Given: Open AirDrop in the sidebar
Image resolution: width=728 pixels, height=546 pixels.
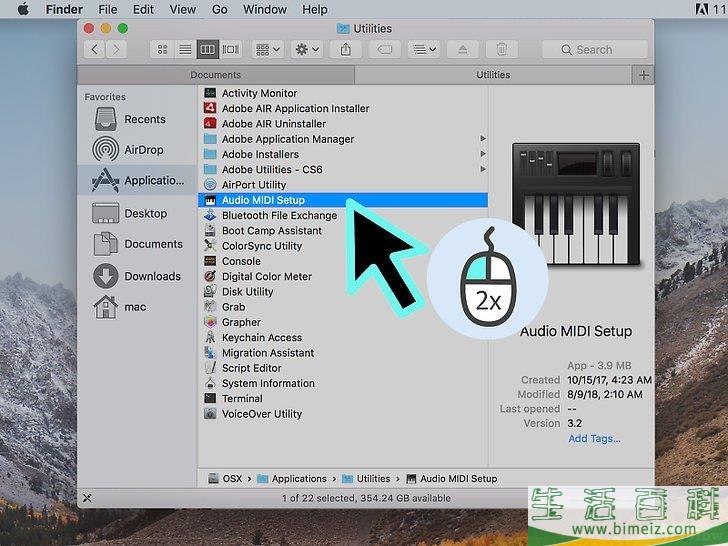Looking at the screenshot, I should (143, 150).
